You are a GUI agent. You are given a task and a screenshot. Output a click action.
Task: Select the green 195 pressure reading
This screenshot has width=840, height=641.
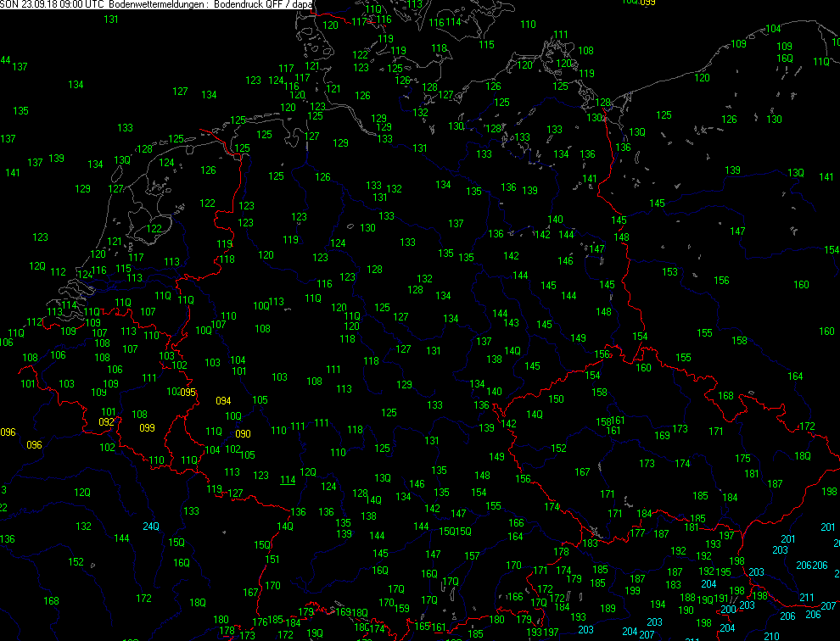coord(723,572)
